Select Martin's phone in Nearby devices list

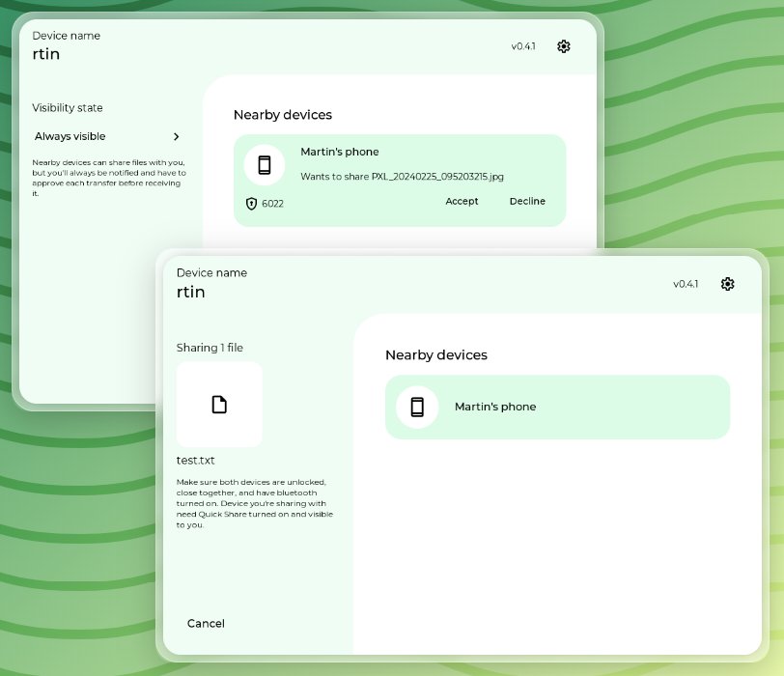coord(558,408)
